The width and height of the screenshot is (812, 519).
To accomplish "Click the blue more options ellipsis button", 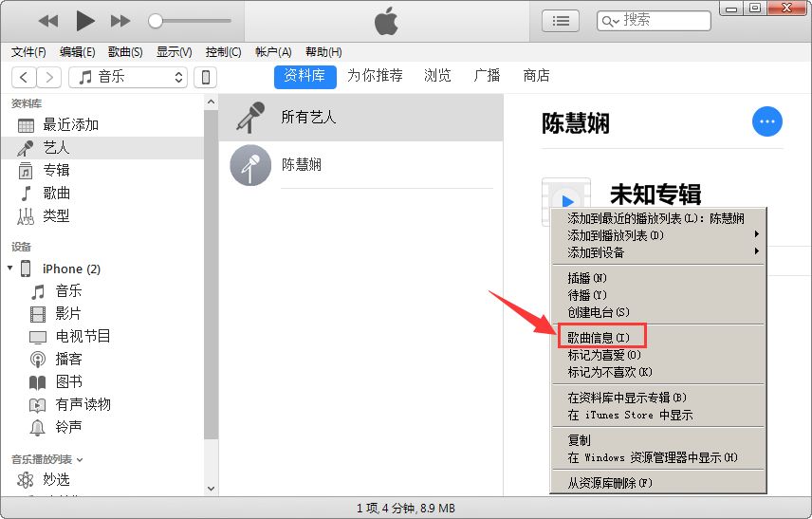I will [767, 121].
